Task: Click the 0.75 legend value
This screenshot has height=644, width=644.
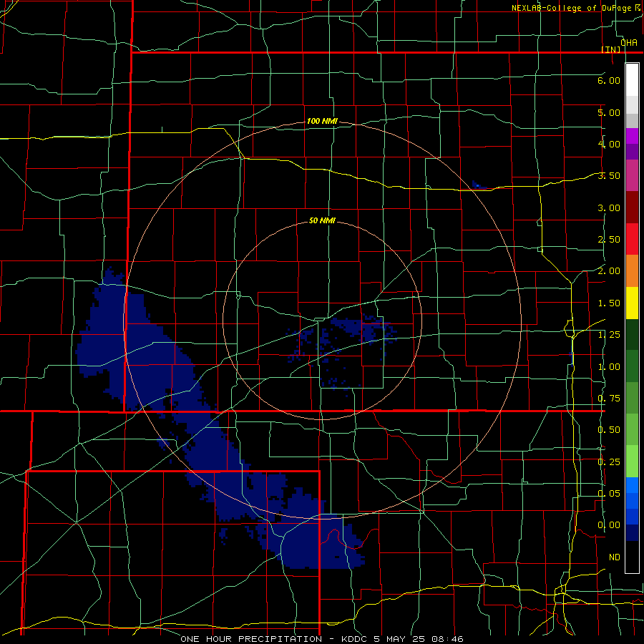Action: [609, 399]
